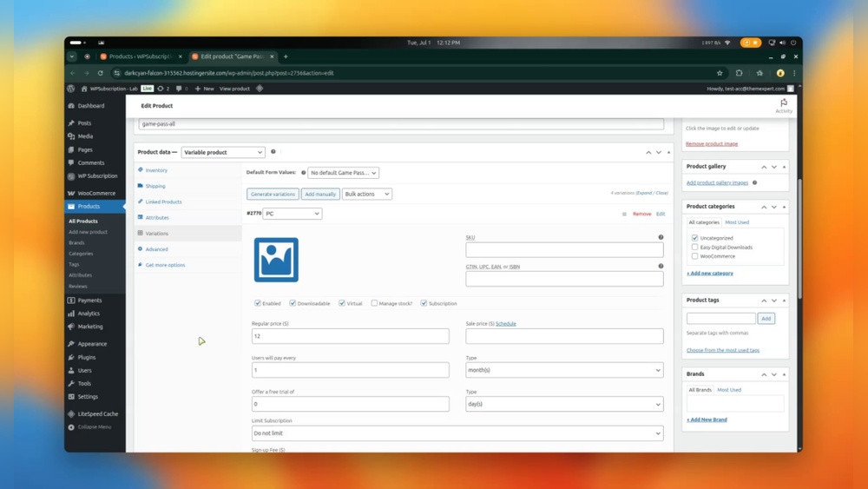Open Appearance in the sidebar
868x489 pixels.
pyautogui.click(x=92, y=344)
